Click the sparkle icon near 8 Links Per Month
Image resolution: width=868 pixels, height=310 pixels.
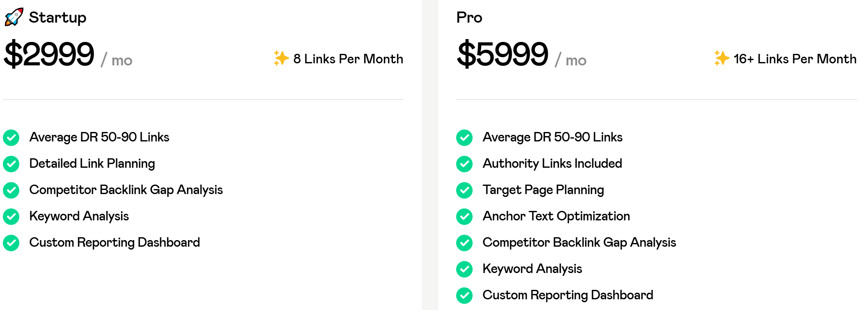coord(281,58)
